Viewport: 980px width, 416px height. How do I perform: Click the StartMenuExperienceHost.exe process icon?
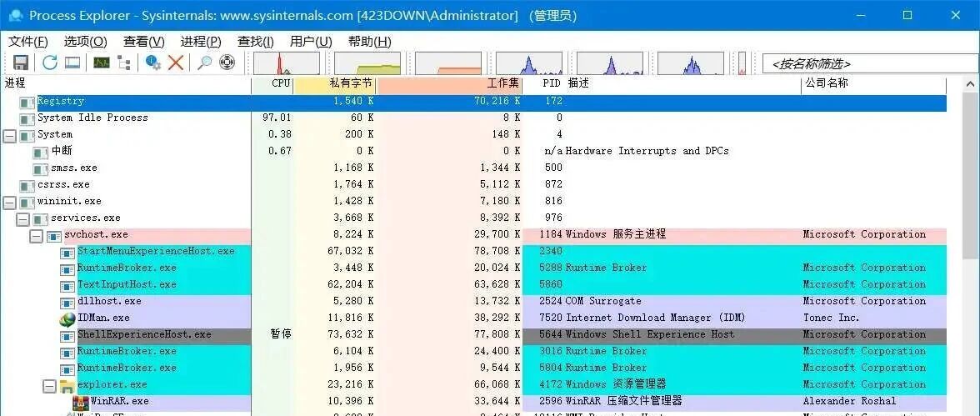click(x=67, y=252)
